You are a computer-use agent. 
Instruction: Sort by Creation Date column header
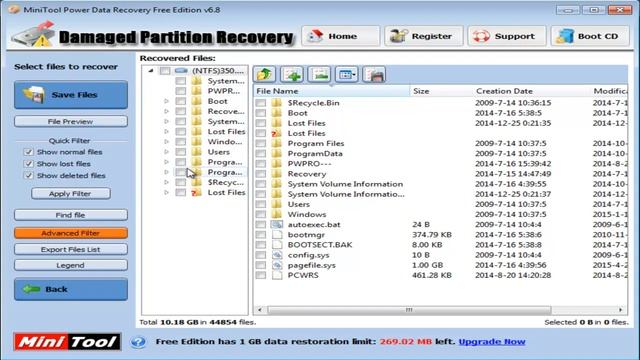click(531, 91)
